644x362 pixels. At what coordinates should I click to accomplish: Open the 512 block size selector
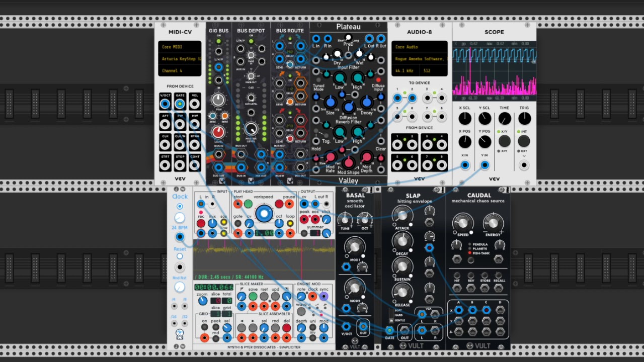(433, 71)
